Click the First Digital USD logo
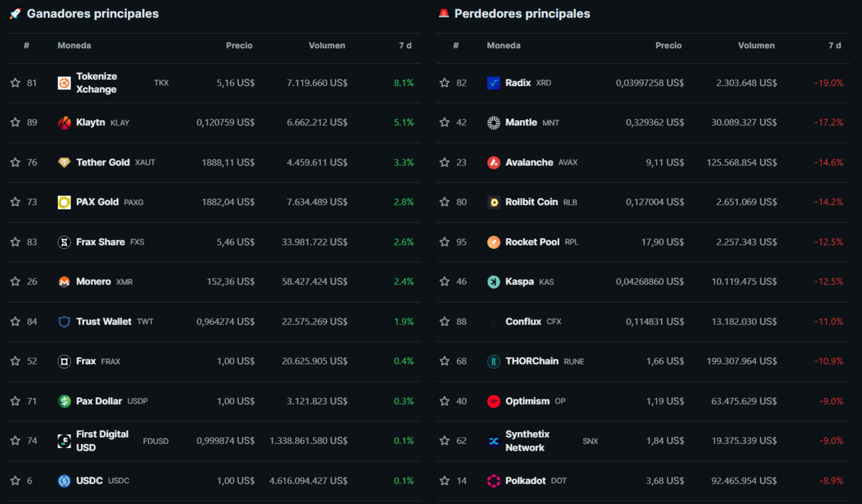The image size is (862, 504). point(64,441)
